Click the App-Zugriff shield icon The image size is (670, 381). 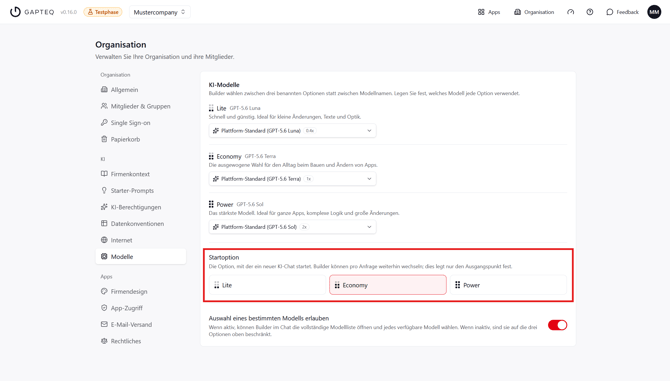point(104,308)
